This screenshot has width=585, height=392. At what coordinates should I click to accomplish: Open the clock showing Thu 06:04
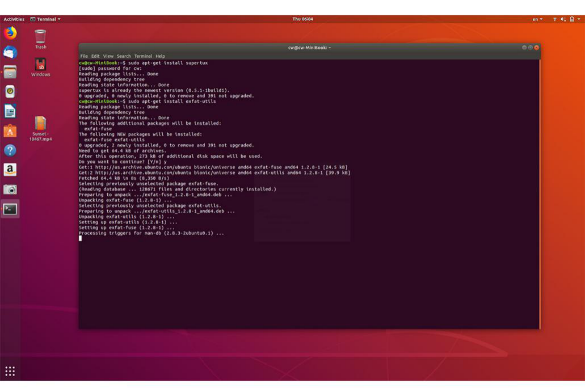coord(302,19)
